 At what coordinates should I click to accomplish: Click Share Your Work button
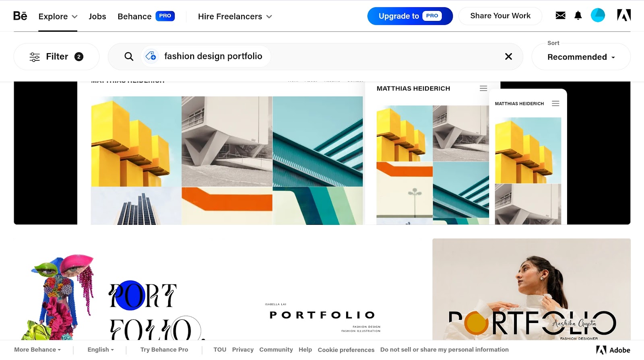click(x=500, y=16)
